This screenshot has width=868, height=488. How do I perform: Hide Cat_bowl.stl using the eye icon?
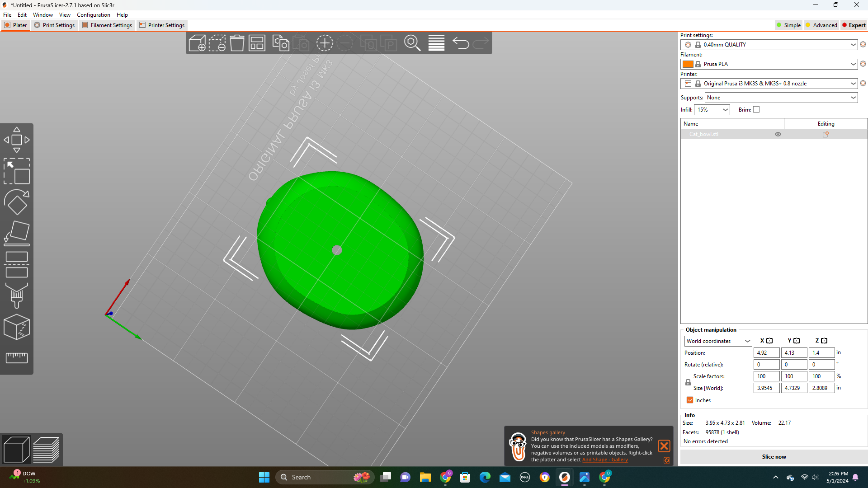(x=778, y=134)
